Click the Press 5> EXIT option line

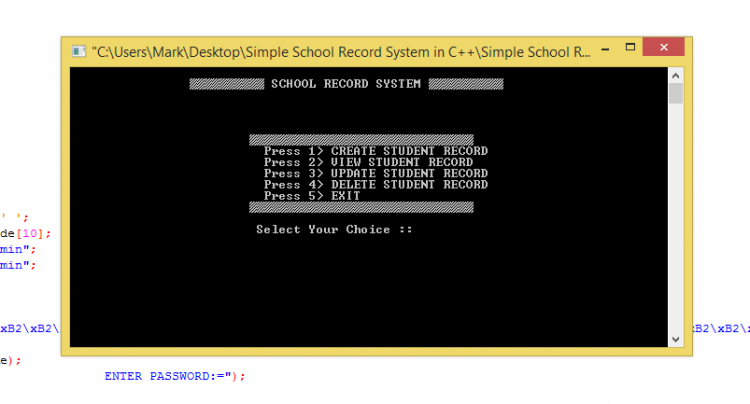(311, 196)
